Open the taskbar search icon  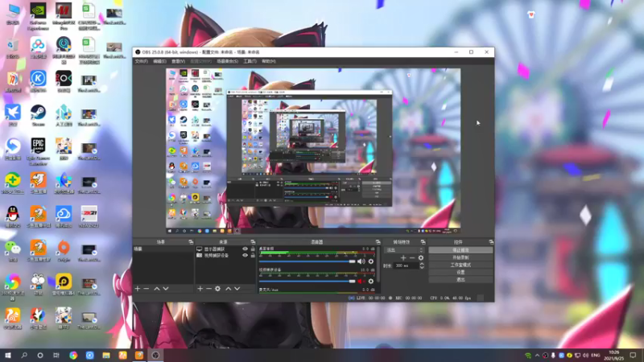click(24, 356)
